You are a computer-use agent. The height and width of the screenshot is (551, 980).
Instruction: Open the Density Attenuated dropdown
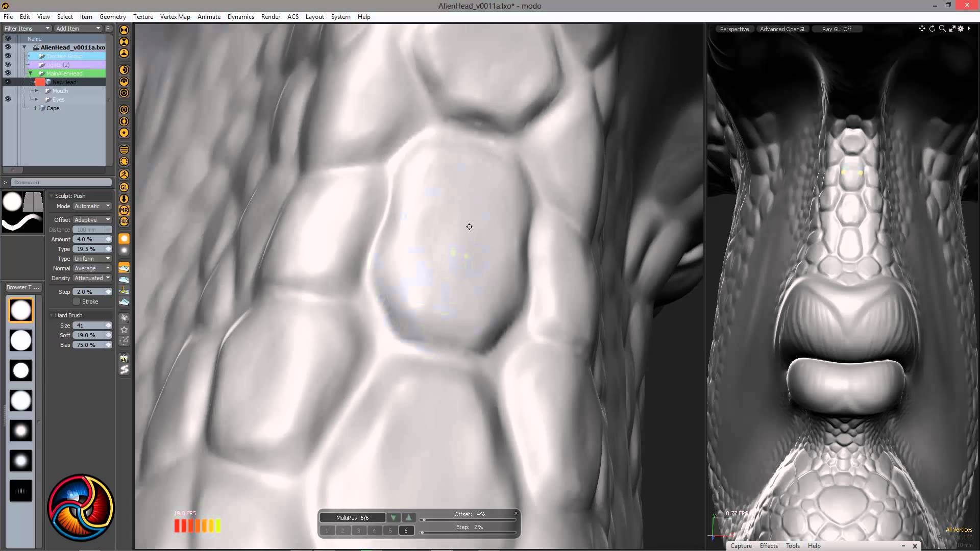pyautogui.click(x=92, y=278)
